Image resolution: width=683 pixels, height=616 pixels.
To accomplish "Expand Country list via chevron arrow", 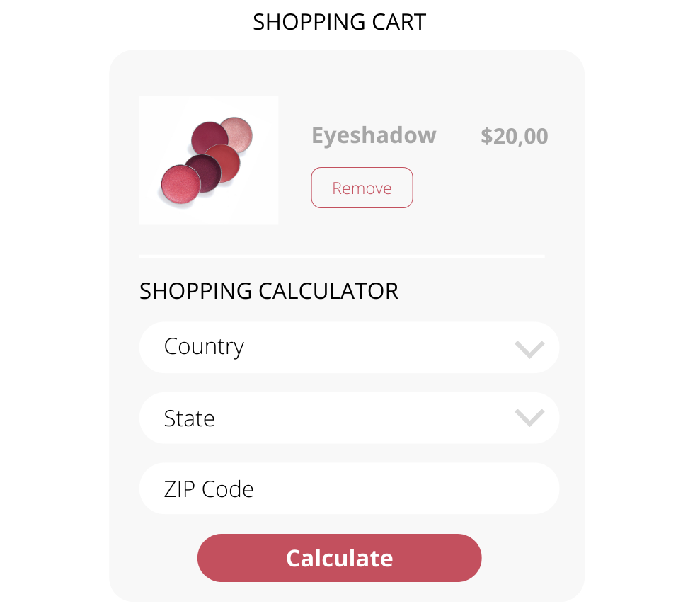I will click(x=529, y=349).
